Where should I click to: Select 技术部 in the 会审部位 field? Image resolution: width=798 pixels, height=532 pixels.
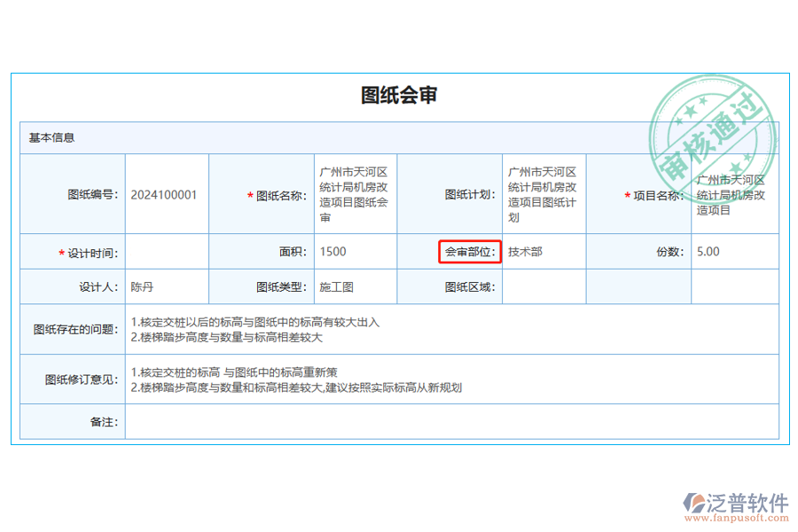click(x=543, y=252)
